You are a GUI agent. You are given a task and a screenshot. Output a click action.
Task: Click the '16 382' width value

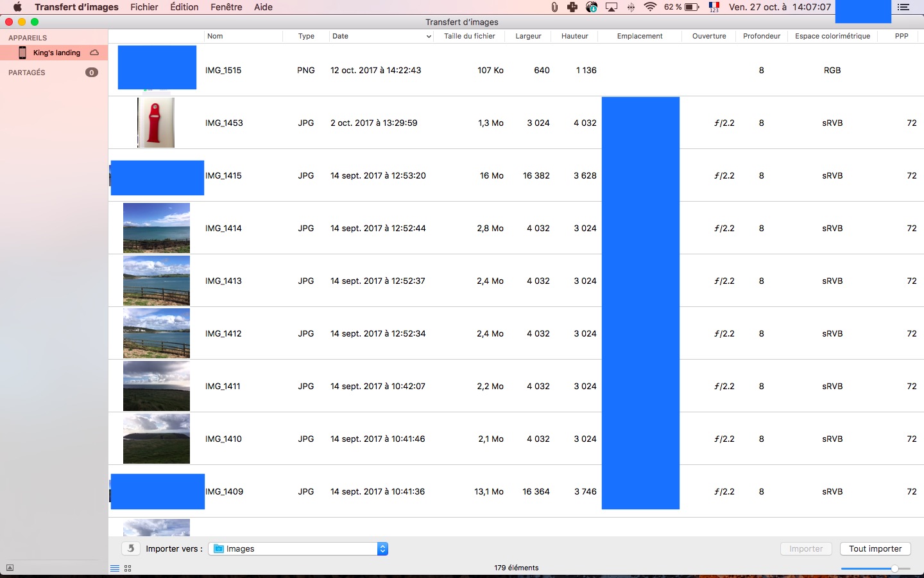point(536,176)
